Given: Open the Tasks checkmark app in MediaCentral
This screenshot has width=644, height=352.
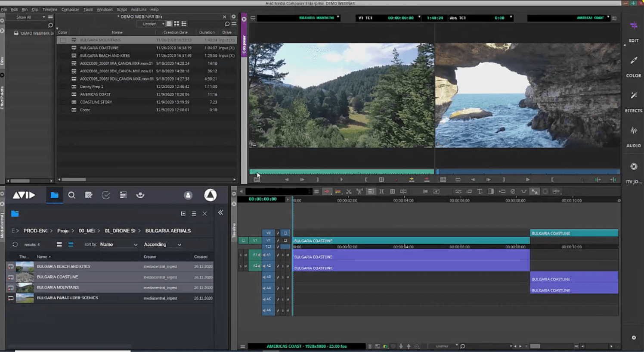Looking at the screenshot, I should (106, 195).
